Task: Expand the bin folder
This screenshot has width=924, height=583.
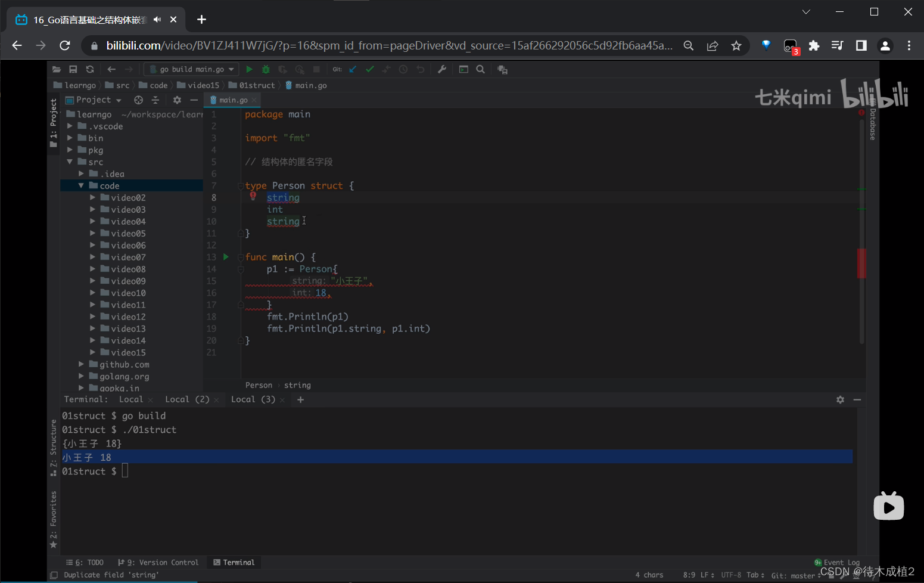Action: 70,138
